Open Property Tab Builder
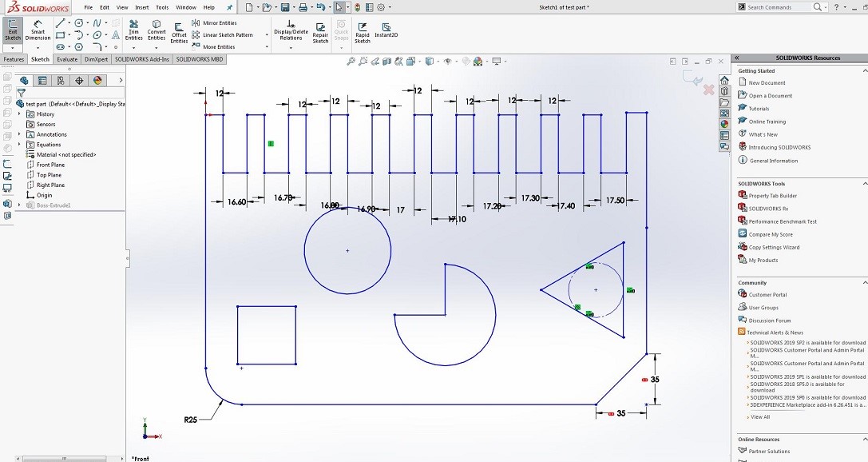Image resolution: width=868 pixels, height=462 pixels. tap(773, 196)
